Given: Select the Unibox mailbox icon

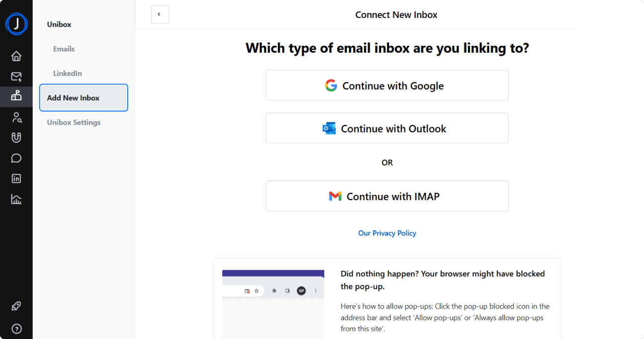Looking at the screenshot, I should [16, 96].
